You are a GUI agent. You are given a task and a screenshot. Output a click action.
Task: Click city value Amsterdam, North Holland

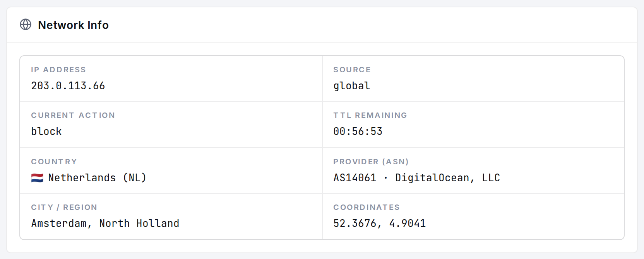coord(105,223)
